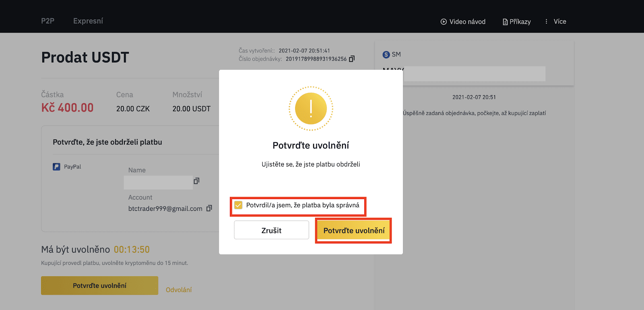Switch to the P2P tab
Image resolution: width=644 pixels, height=310 pixels.
(x=47, y=21)
